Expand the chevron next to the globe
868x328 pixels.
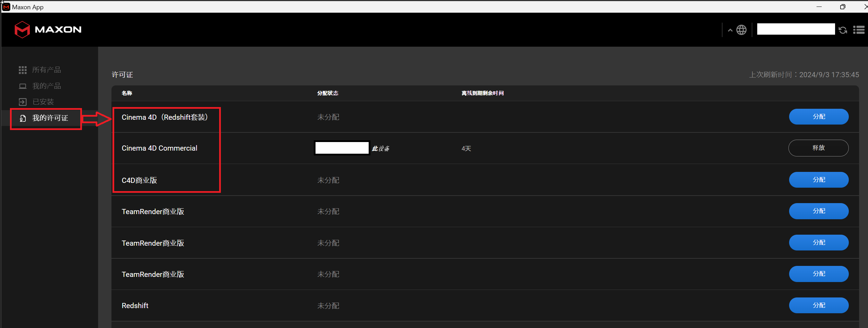[x=730, y=30]
